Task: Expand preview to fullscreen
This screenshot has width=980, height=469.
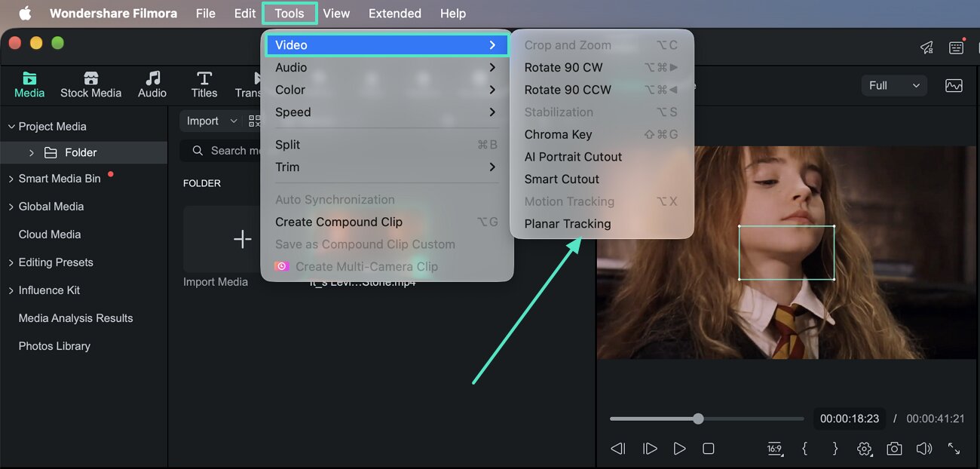Action: [x=954, y=449]
